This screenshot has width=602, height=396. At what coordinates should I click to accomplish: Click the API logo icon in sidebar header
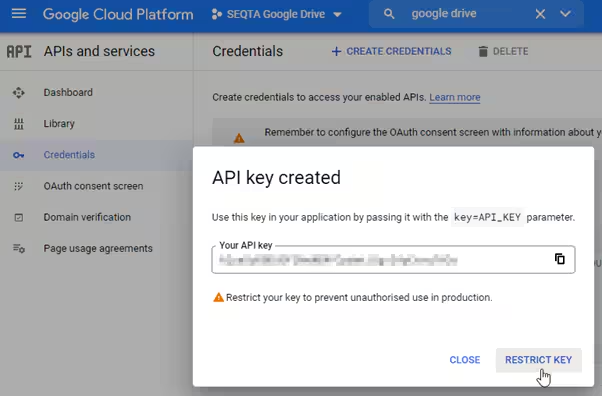point(19,51)
